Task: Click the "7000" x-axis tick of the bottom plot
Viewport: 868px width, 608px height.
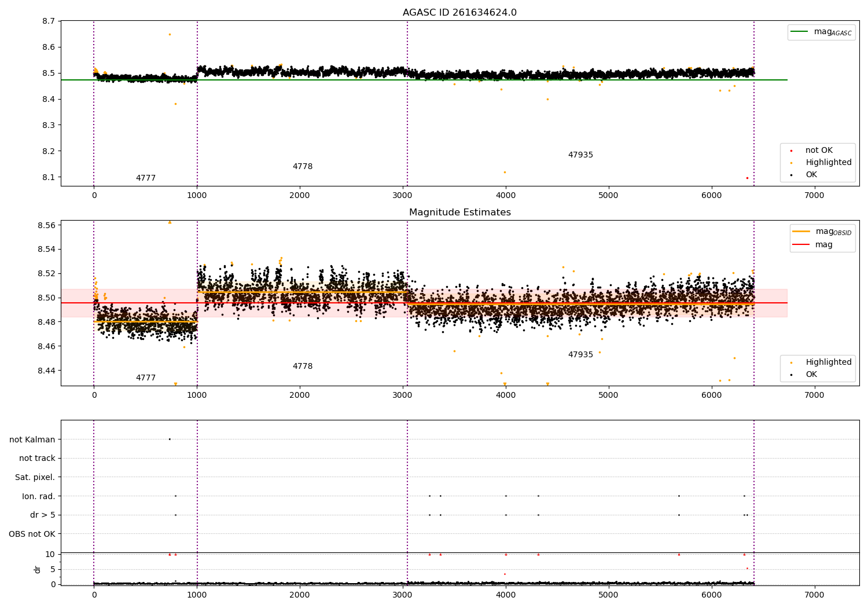Action: [814, 595]
